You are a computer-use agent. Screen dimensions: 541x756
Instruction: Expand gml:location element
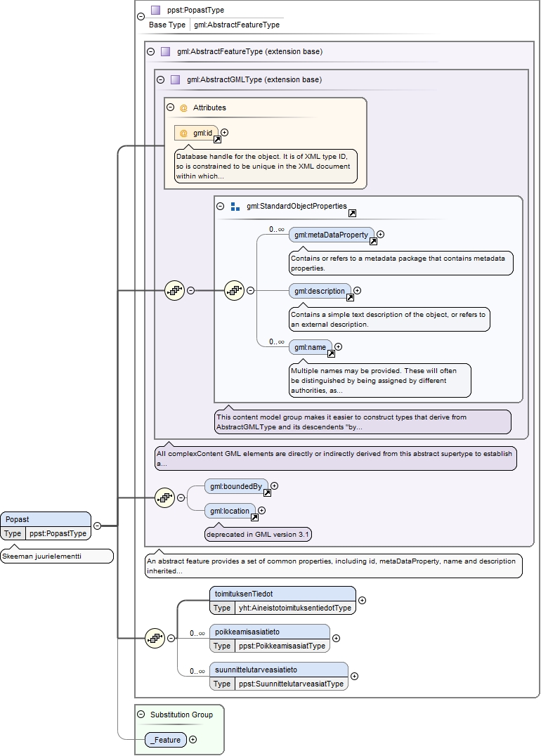click(262, 510)
